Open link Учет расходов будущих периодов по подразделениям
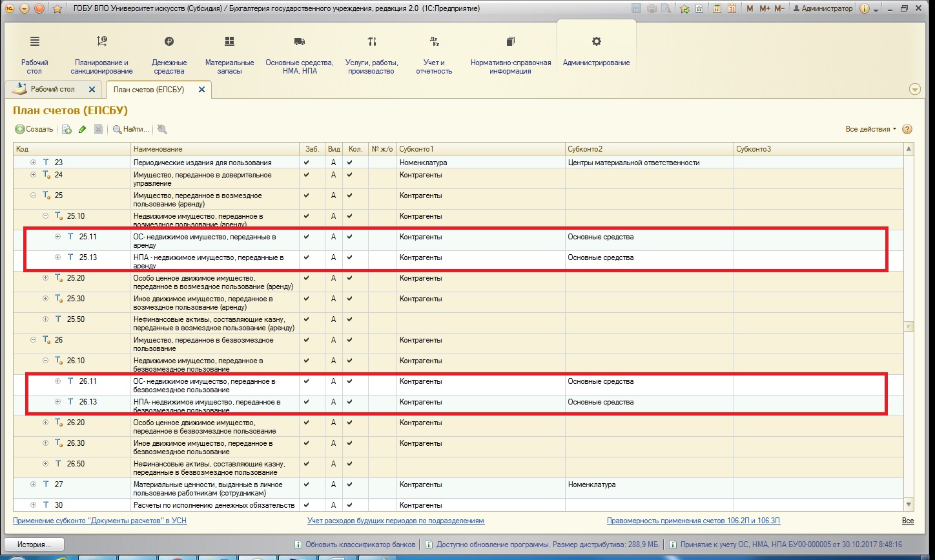This screenshot has height=560, width=935. 395,521
